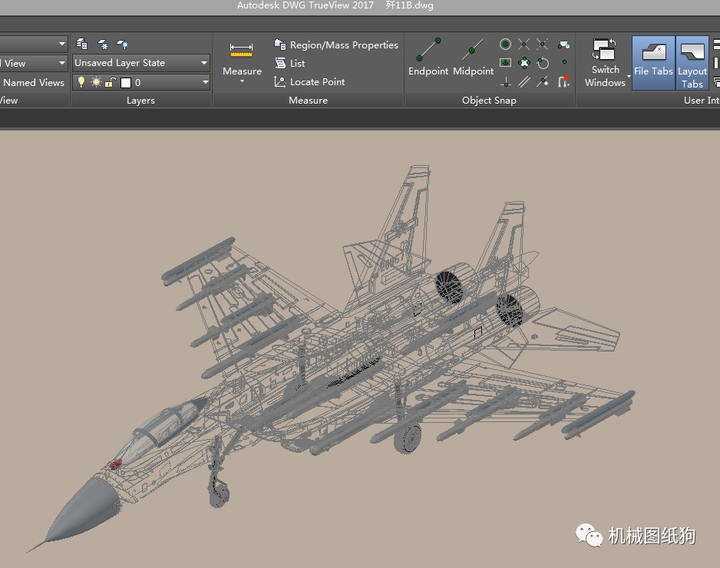Click the Parallel snap icon
720x568 pixels.
[524, 82]
